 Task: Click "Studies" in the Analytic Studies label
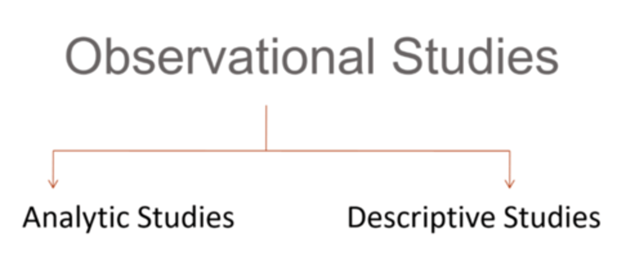click(186, 218)
